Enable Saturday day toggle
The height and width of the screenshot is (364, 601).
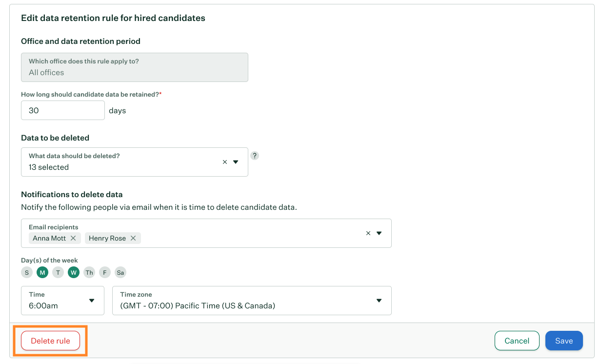point(120,273)
